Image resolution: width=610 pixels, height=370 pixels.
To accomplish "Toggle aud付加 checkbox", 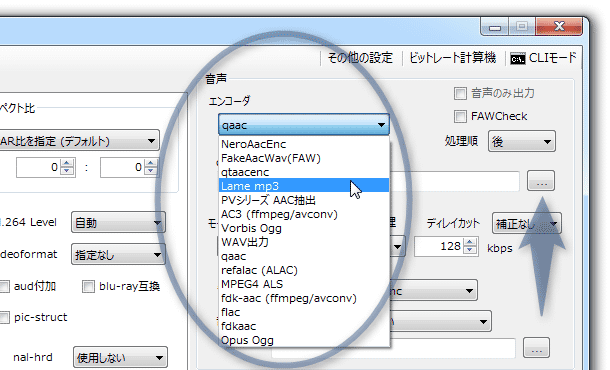I will 4,287.
